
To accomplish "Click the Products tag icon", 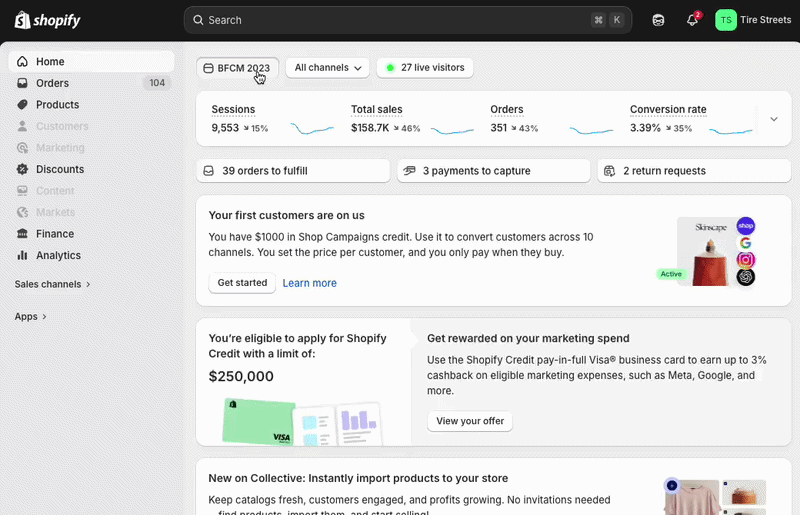I will click(22, 104).
